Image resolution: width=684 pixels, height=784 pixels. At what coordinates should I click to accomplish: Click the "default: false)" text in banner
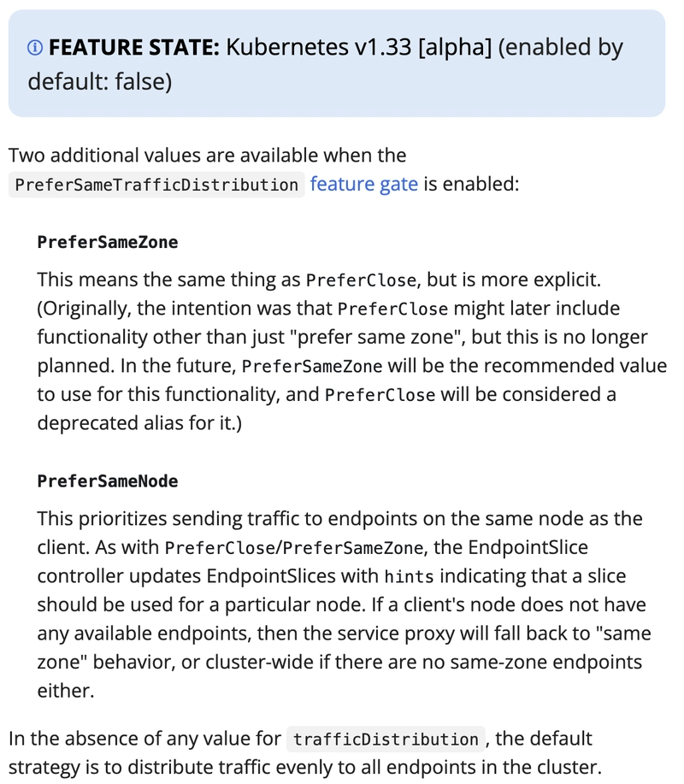tap(99, 82)
